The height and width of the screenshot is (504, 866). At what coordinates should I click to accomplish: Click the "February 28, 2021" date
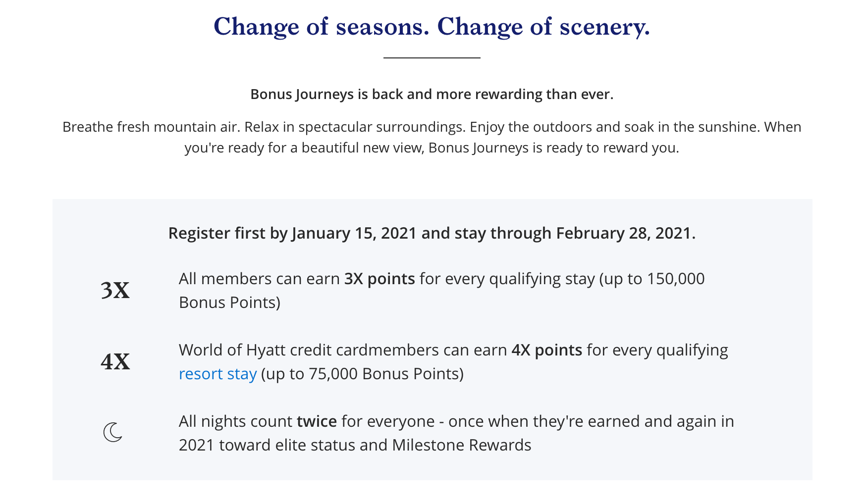[x=626, y=233]
